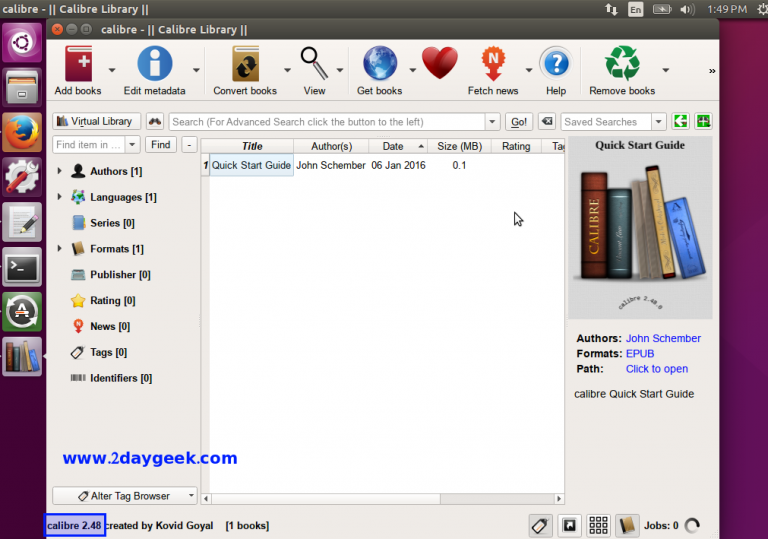The width and height of the screenshot is (768, 539).
Task: Open the EPUB format link
Action: [x=640, y=353]
